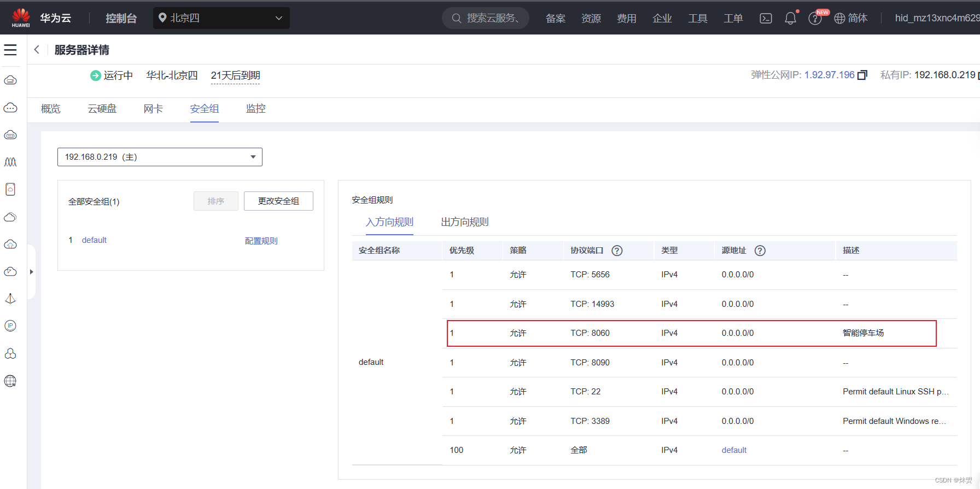Click the TCP: 14993 port cell
The image size is (980, 489).
[x=592, y=304]
